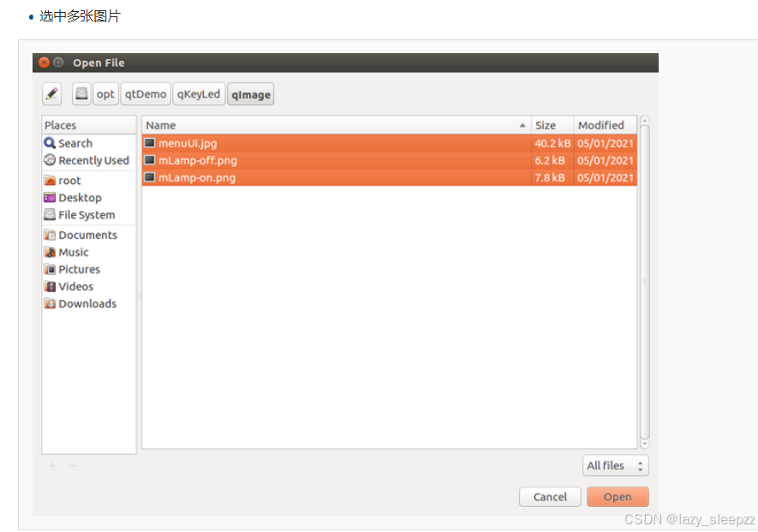
Task: Click the Music folder icon
Action: tap(50, 252)
